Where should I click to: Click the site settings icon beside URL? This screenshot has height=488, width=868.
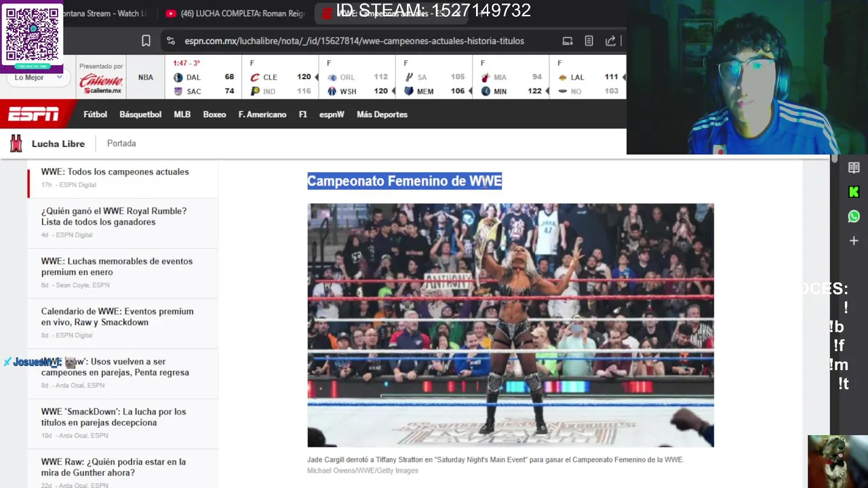[x=170, y=41]
